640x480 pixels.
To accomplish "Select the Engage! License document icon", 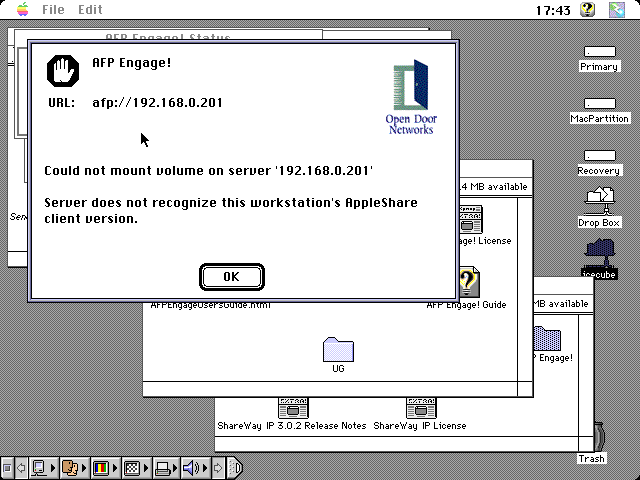I will point(471,219).
